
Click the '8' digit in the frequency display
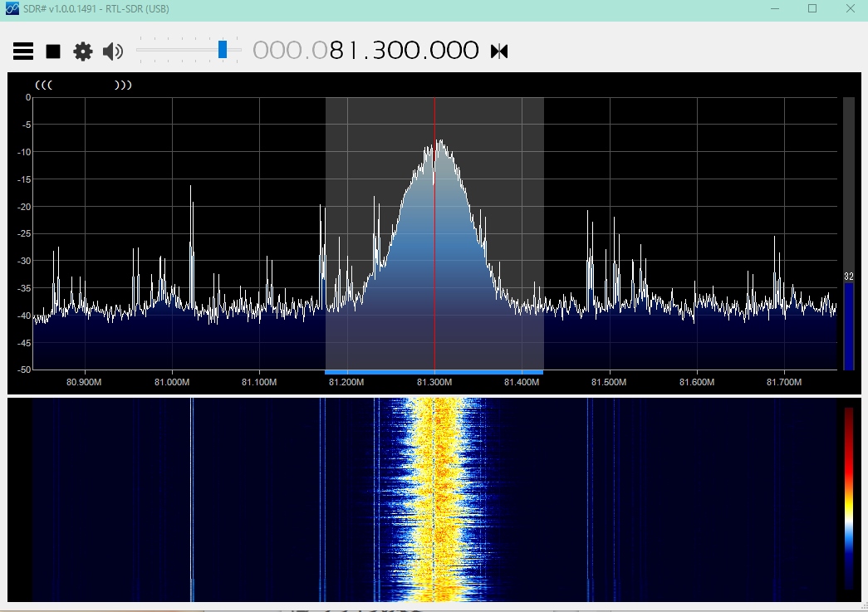[x=338, y=51]
